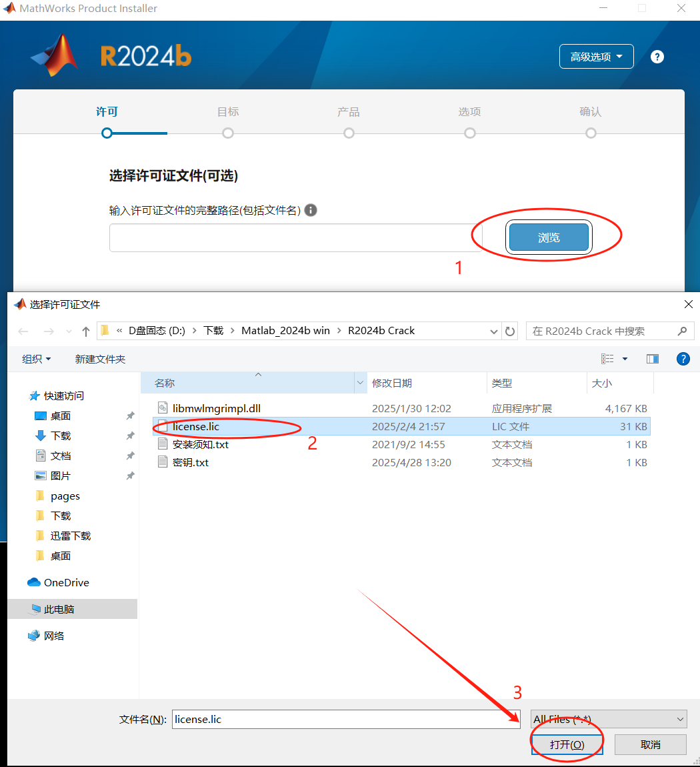Sort by 类型 column header
Viewport: 700px width, 767px height.
coord(537,383)
